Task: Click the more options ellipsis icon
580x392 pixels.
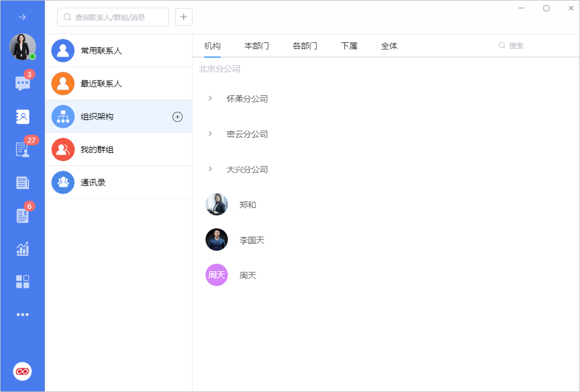Action: coord(22,314)
